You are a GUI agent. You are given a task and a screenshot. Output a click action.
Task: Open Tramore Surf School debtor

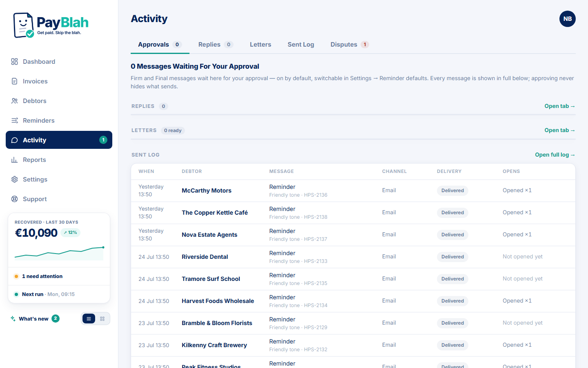(x=211, y=279)
